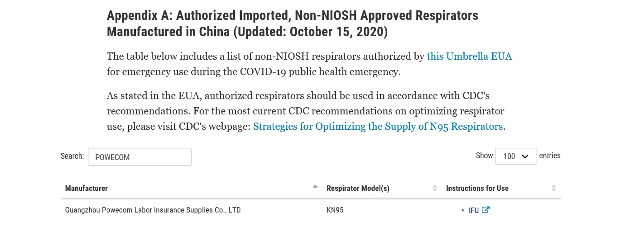The image size is (644, 227).
Task: Click the external link icon beside IFU
Action: point(485,210)
